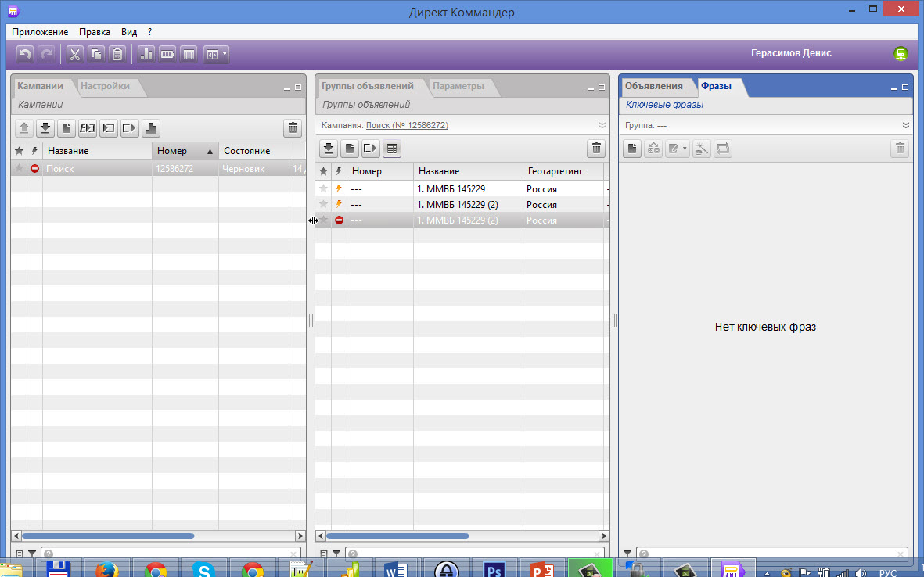924x577 pixels.
Task: Click the download arrow icon in Кампании panel
Action: point(45,128)
